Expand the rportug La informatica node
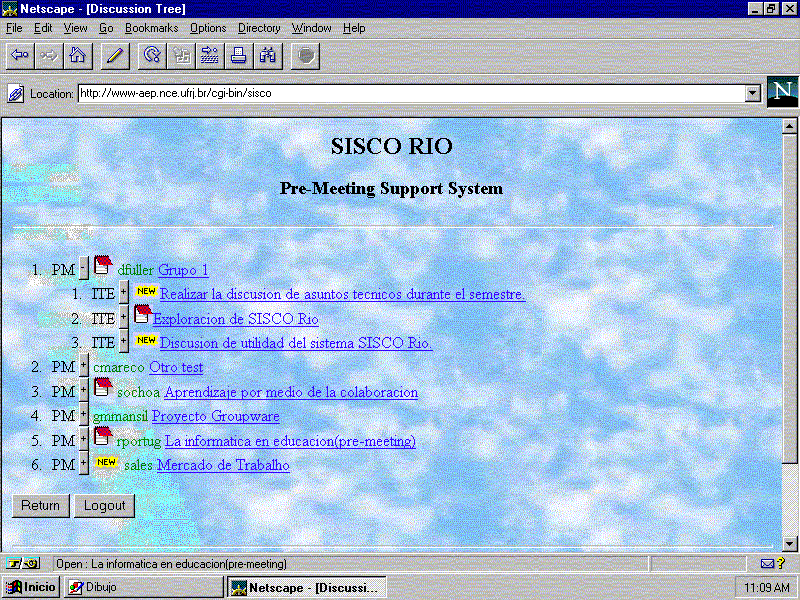The height and width of the screenshot is (600, 800). tap(84, 439)
